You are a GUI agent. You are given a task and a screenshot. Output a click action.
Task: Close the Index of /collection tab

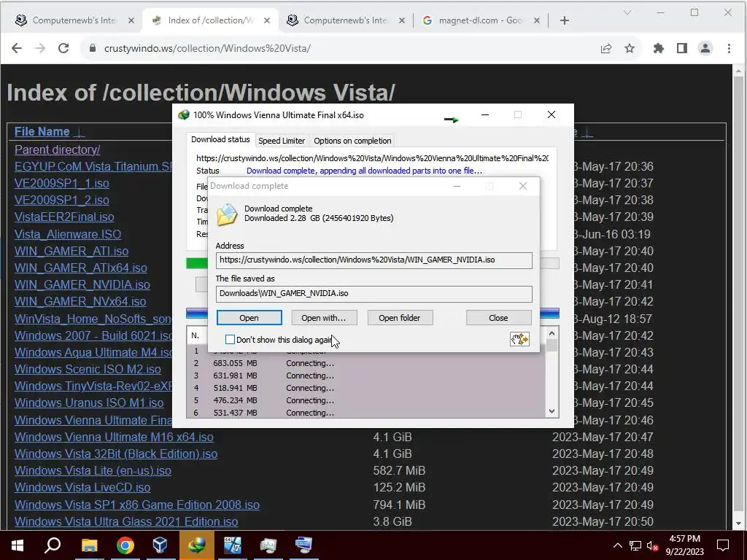pyautogui.click(x=267, y=20)
